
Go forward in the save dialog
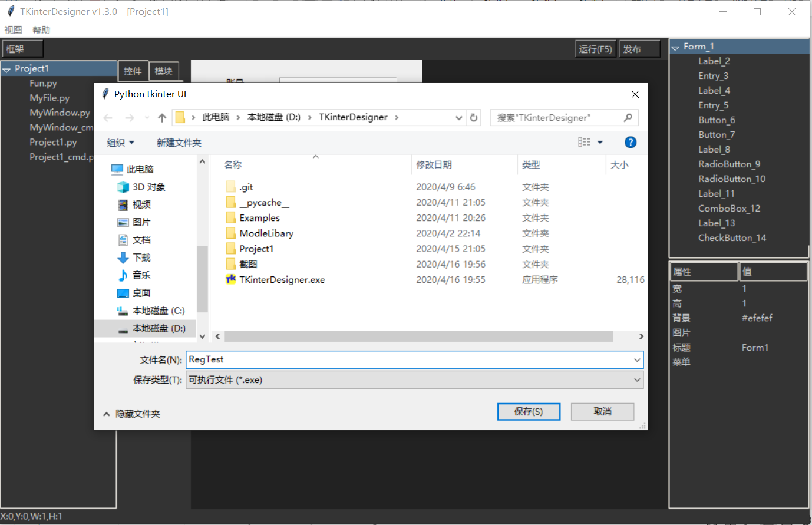click(130, 118)
